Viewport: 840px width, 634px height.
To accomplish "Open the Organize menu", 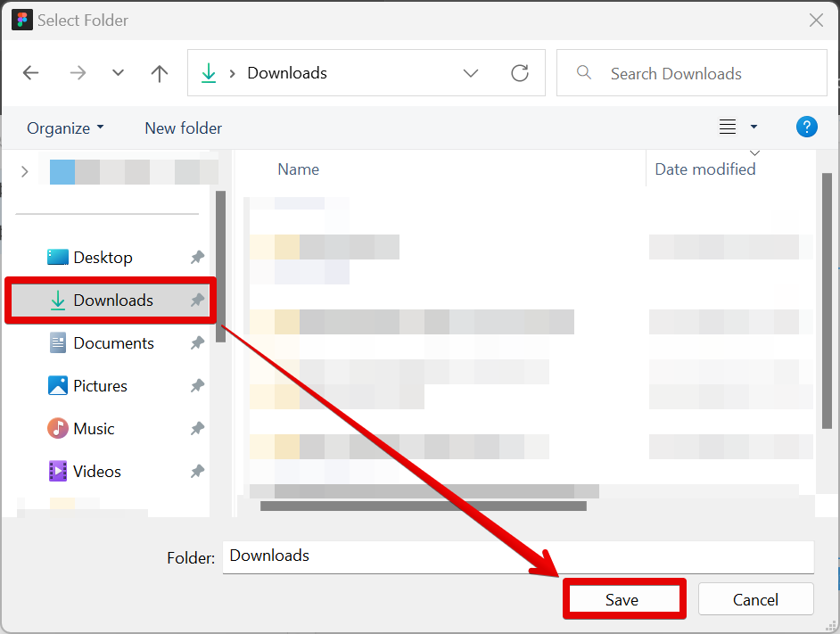I will 65,128.
